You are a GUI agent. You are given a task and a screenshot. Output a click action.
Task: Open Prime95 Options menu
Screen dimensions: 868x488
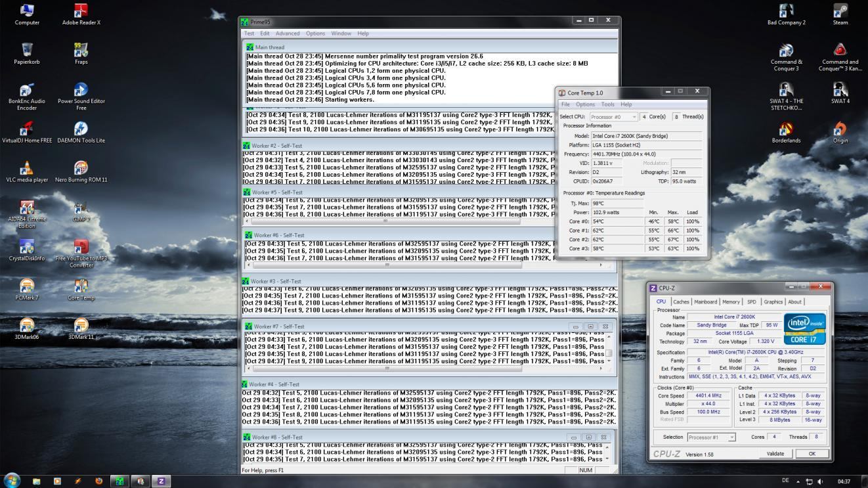tap(315, 33)
